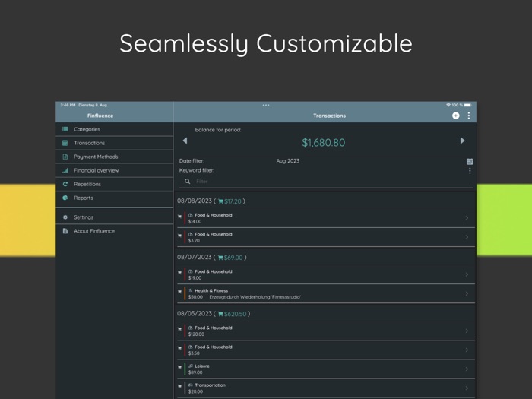The height and width of the screenshot is (399, 532).
Task: Click cart icon of Leisure row
Action: coord(180,367)
